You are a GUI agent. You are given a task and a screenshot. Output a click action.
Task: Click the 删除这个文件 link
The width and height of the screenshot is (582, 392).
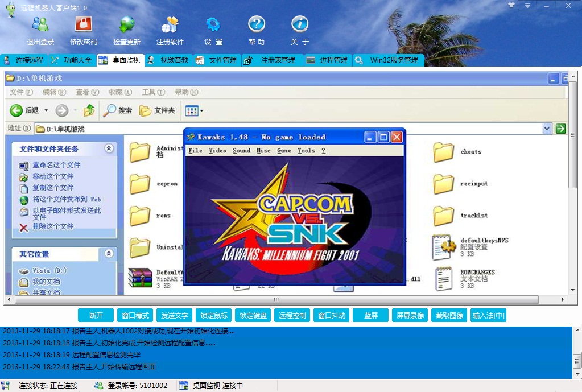[52, 226]
